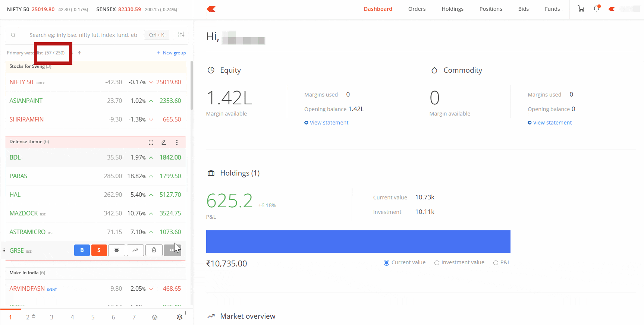Open market depth for GRSE

(x=117, y=250)
